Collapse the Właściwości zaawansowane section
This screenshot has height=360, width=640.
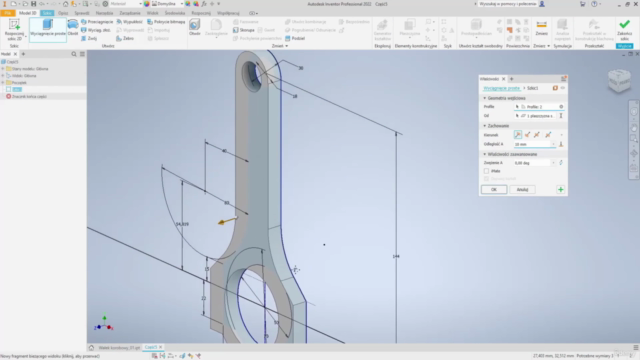(x=484, y=154)
